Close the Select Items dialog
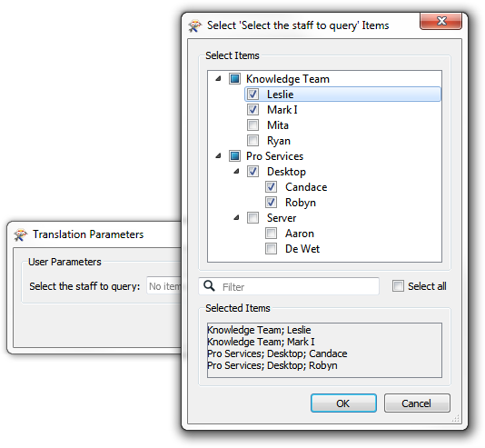Screen dimensions: 485x448 441,21
